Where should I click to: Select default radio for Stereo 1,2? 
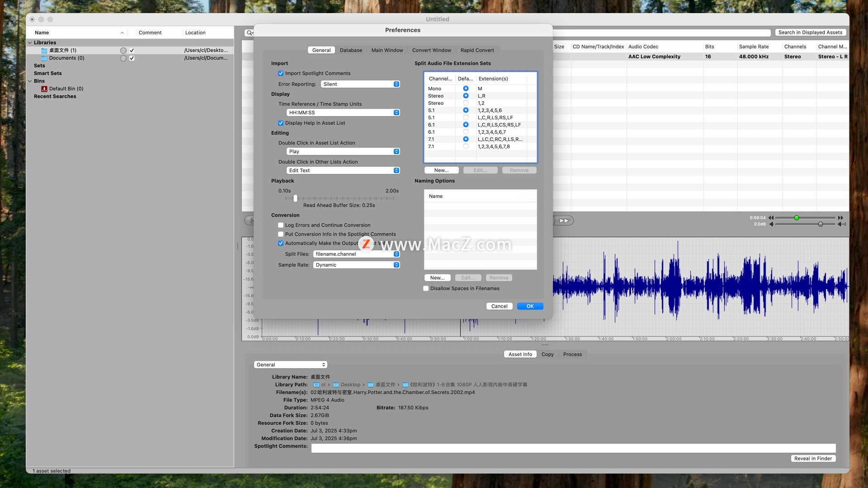[x=466, y=103]
